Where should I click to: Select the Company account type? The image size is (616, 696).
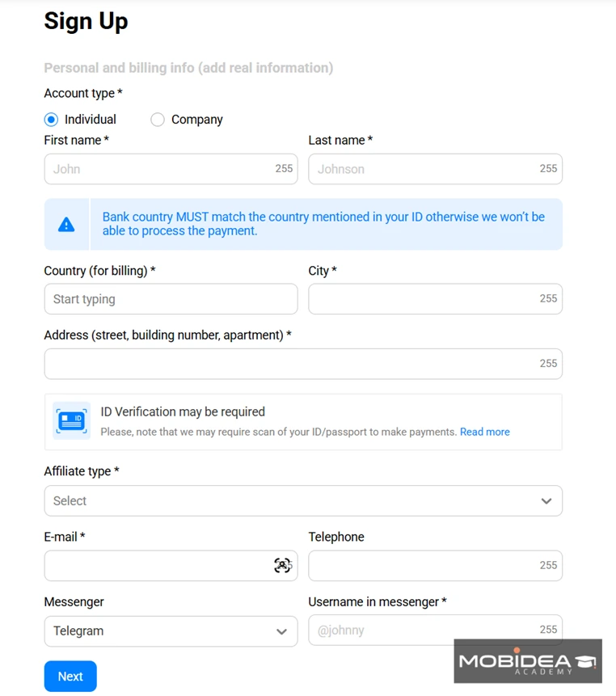158,120
